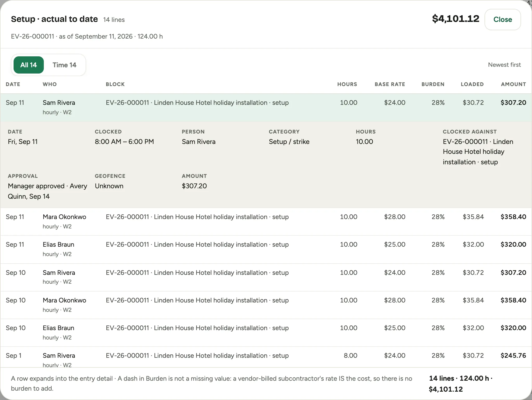Click the BASE RATE column header
Image resolution: width=532 pixels, height=400 pixels.
[x=390, y=84]
